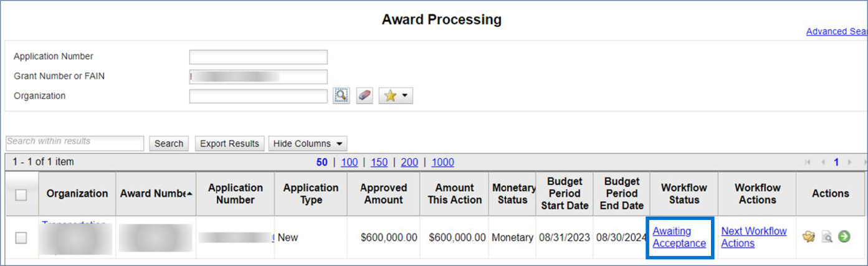Show 200 items per page

409,162
